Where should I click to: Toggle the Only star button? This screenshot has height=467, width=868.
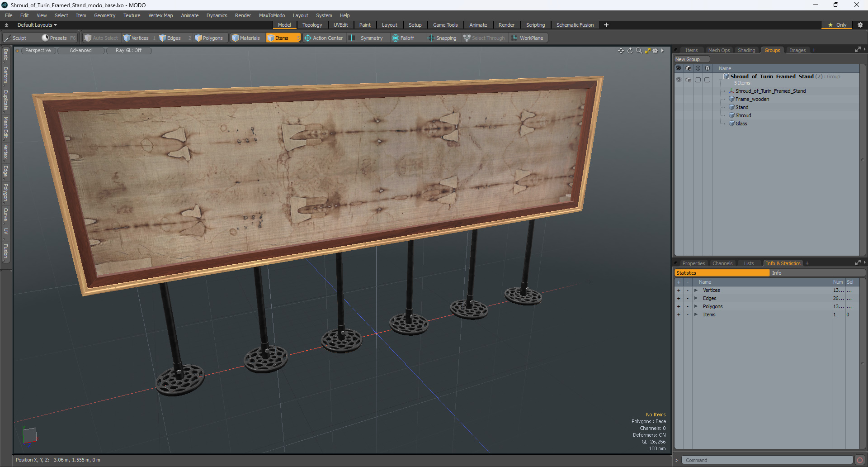point(837,25)
